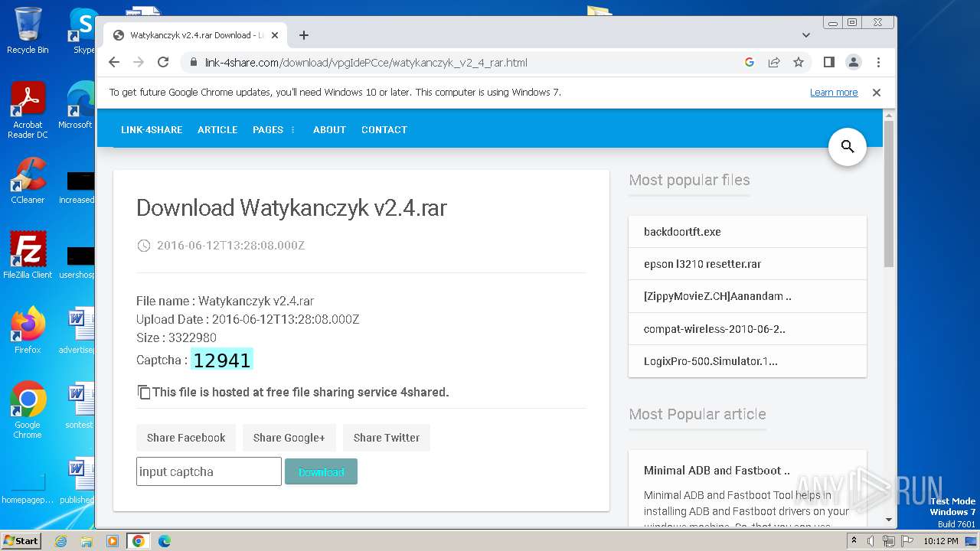Open Media Player from the taskbar
This screenshot has height=551, width=980.
[x=113, y=541]
